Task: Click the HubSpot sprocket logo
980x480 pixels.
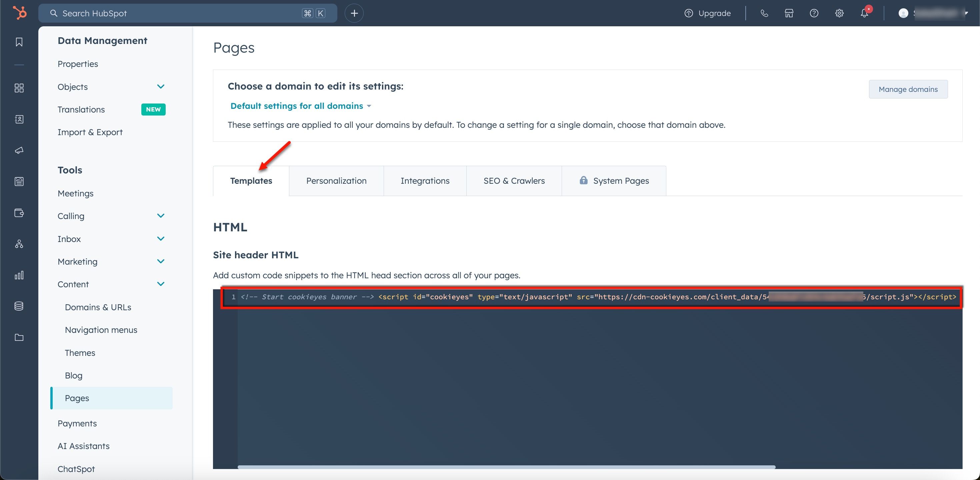Action: pos(19,13)
